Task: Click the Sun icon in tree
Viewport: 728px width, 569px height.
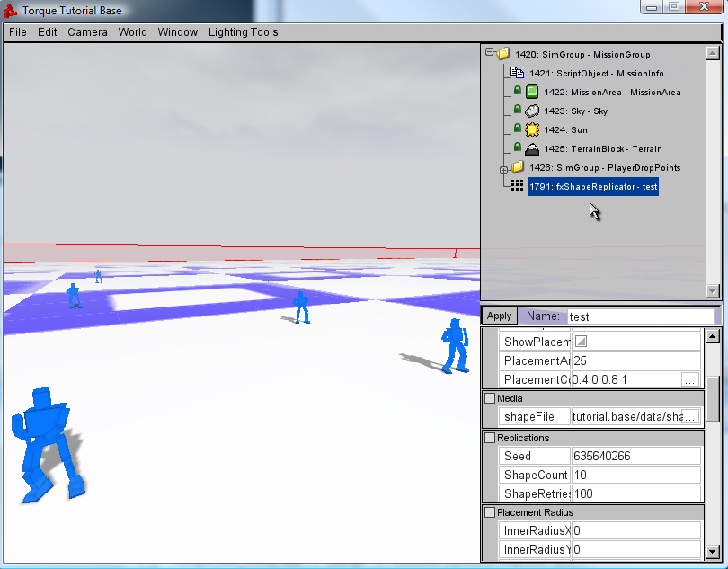Action: click(532, 129)
